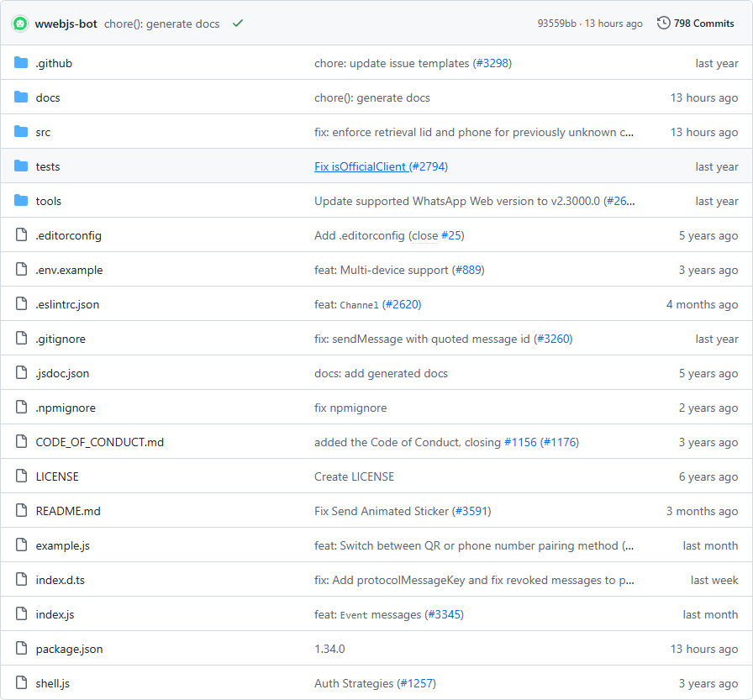Click the green commit status checkmark
The image size is (753, 700).
pos(238,23)
